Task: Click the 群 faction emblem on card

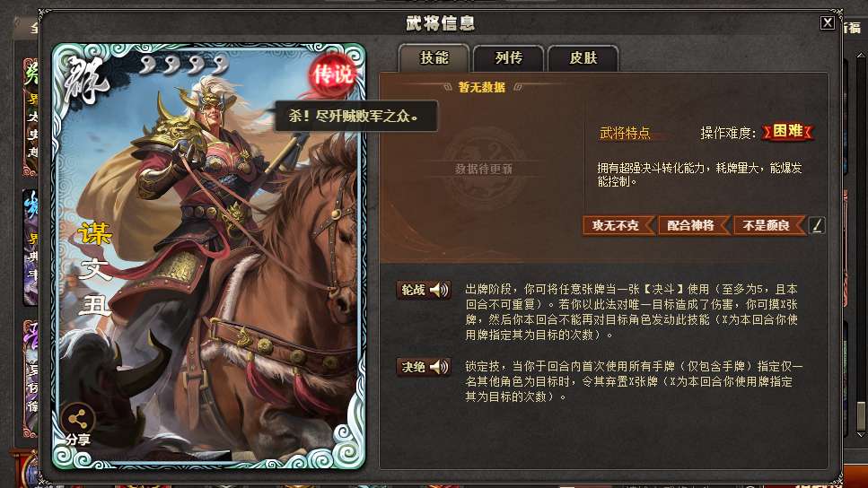Action: 84,79
